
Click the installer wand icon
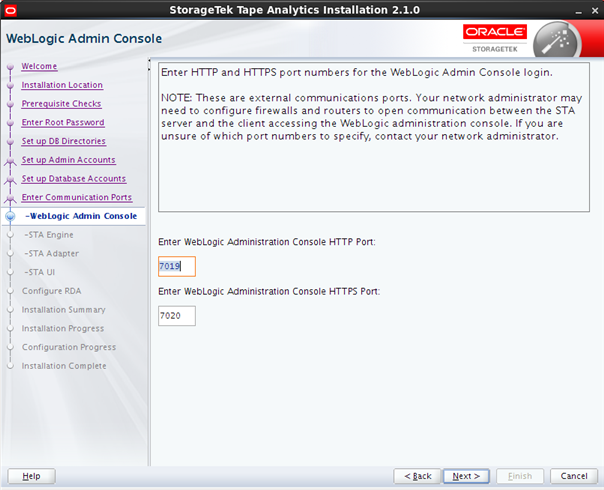[x=557, y=41]
